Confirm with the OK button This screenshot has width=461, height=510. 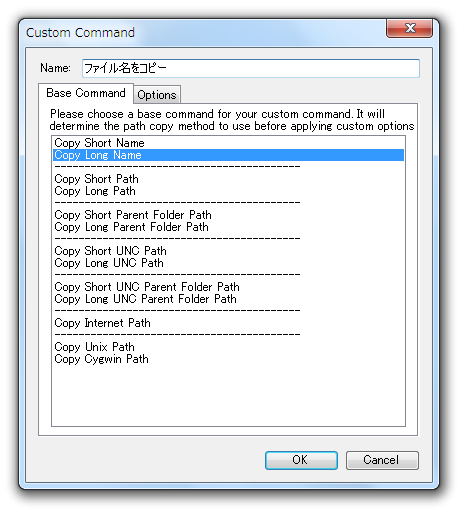coord(301,460)
